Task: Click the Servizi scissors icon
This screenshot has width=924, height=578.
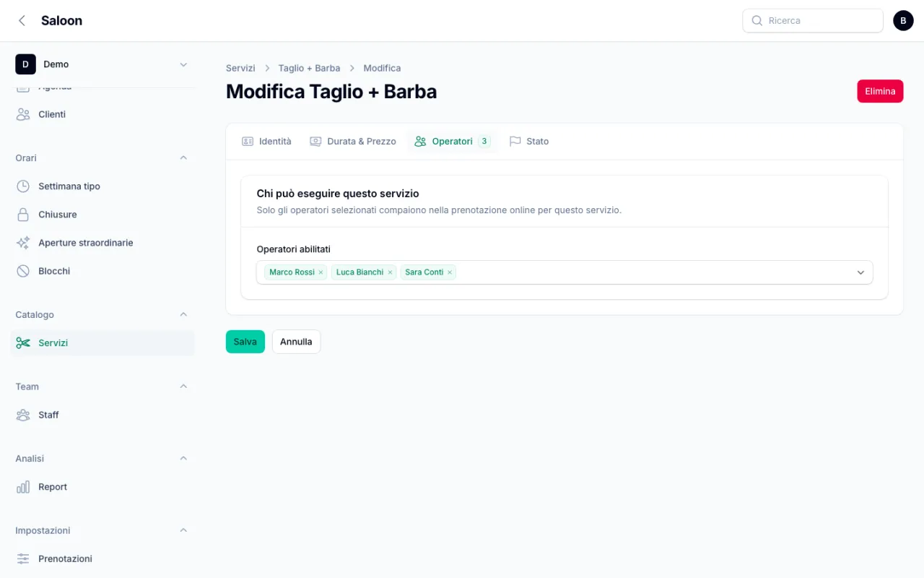Action: [23, 343]
